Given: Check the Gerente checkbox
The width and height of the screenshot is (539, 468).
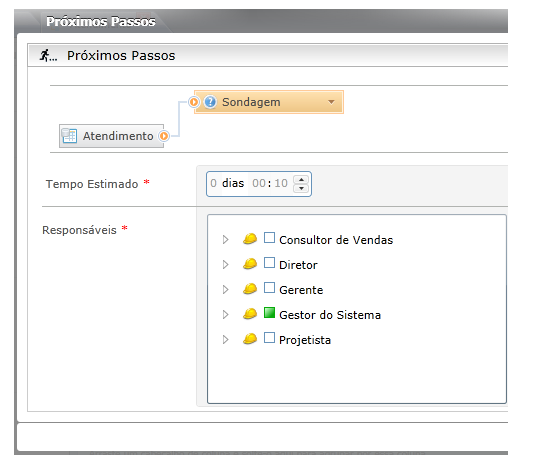Looking at the screenshot, I should coord(270,288).
